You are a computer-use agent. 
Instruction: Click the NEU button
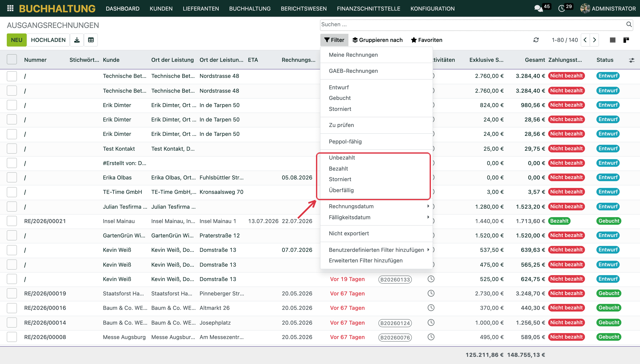[x=17, y=40]
